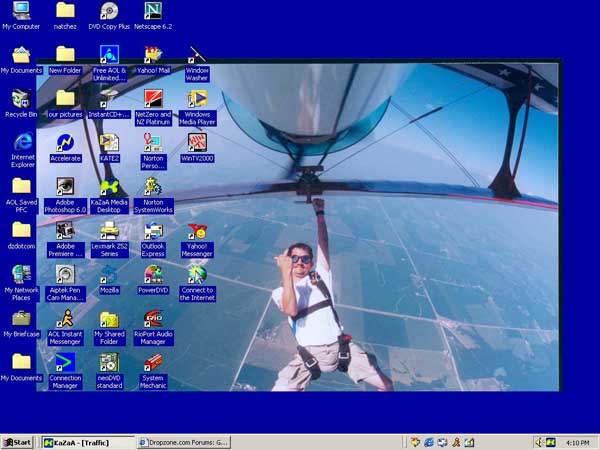Click the KaZaA Media Desktop shortcut

[x=109, y=187]
